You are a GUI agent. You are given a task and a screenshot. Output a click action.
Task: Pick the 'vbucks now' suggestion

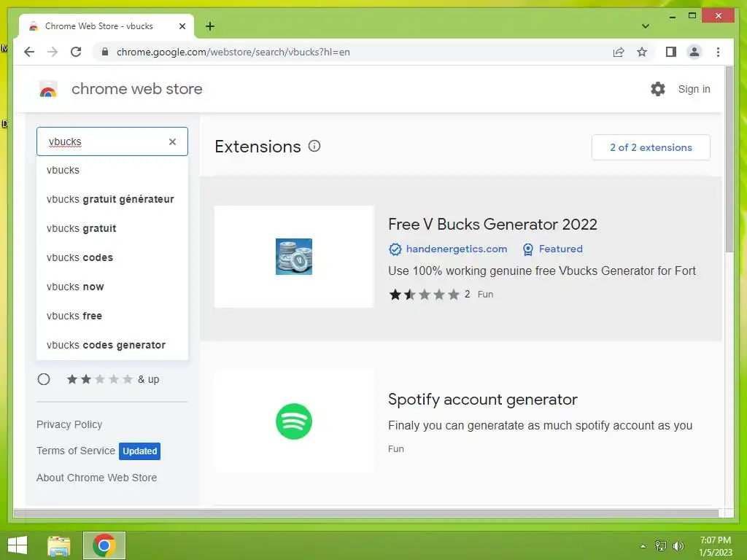coord(112,287)
